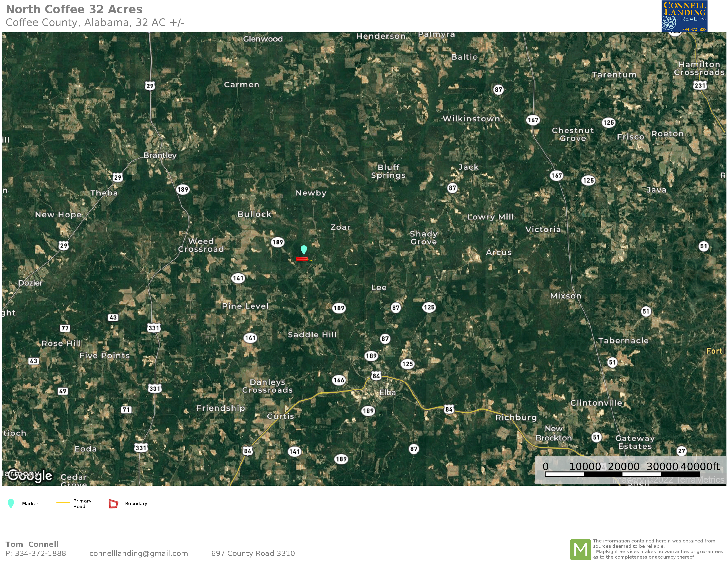Select the red boundary rectangle on map
The width and height of the screenshot is (728, 563).
pyautogui.click(x=302, y=259)
